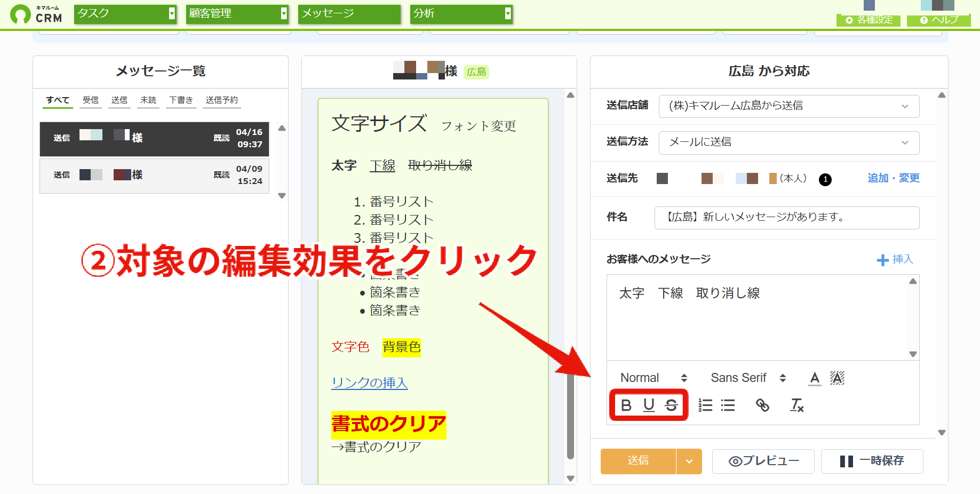Open the arrow next to 送信 button
Image resolution: width=980 pixels, height=494 pixels.
click(689, 461)
